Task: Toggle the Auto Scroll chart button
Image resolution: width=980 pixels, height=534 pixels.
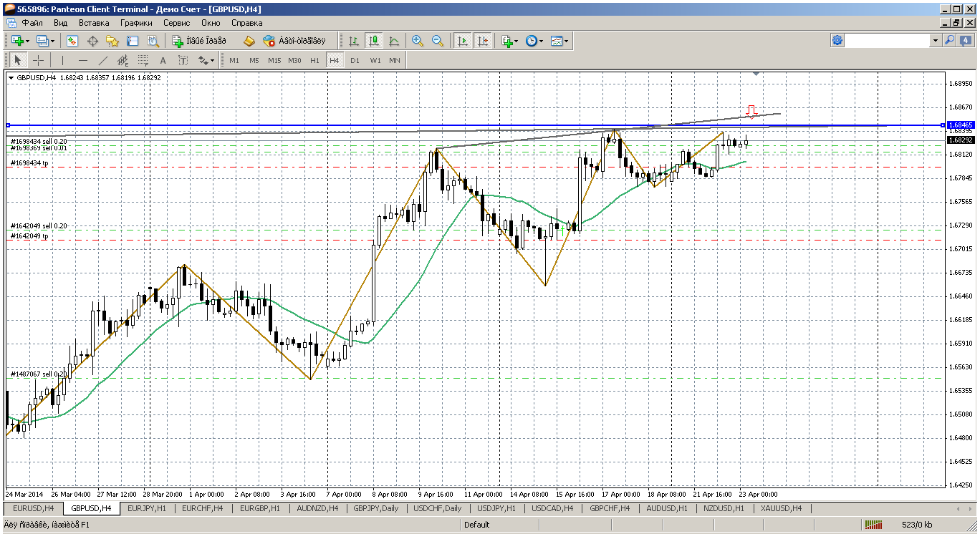Action: coord(463,41)
